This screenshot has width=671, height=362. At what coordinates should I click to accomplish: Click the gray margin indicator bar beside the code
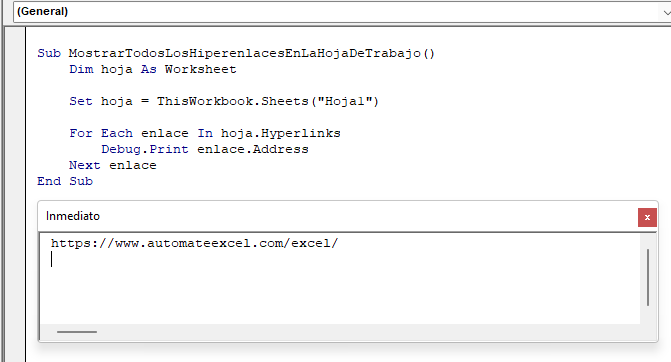tap(15, 194)
